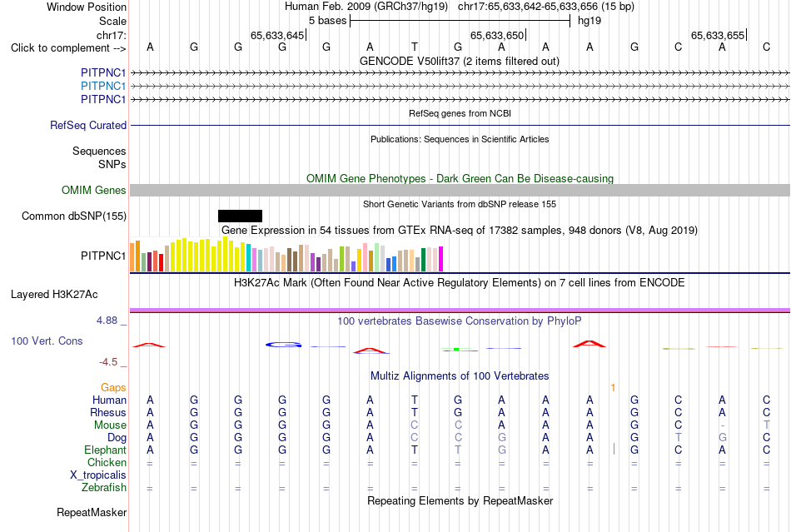
Task: Click the '-' gap in the Mouse row
Action: [x=723, y=426]
